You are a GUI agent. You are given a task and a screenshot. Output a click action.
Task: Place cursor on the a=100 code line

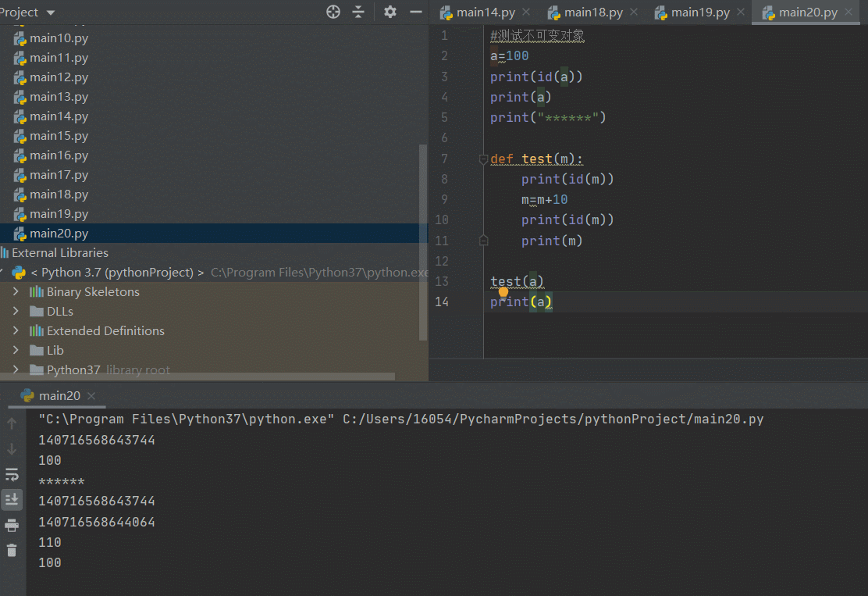coord(509,56)
